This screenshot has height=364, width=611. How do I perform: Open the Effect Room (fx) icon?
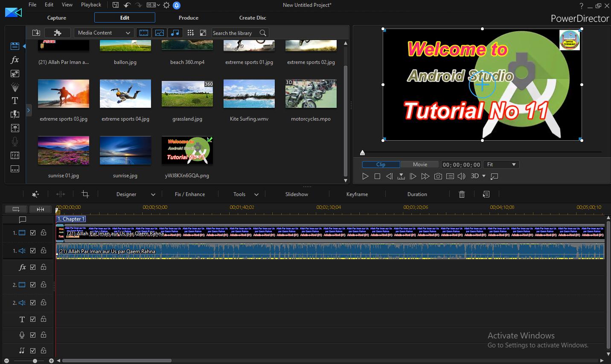(15, 60)
